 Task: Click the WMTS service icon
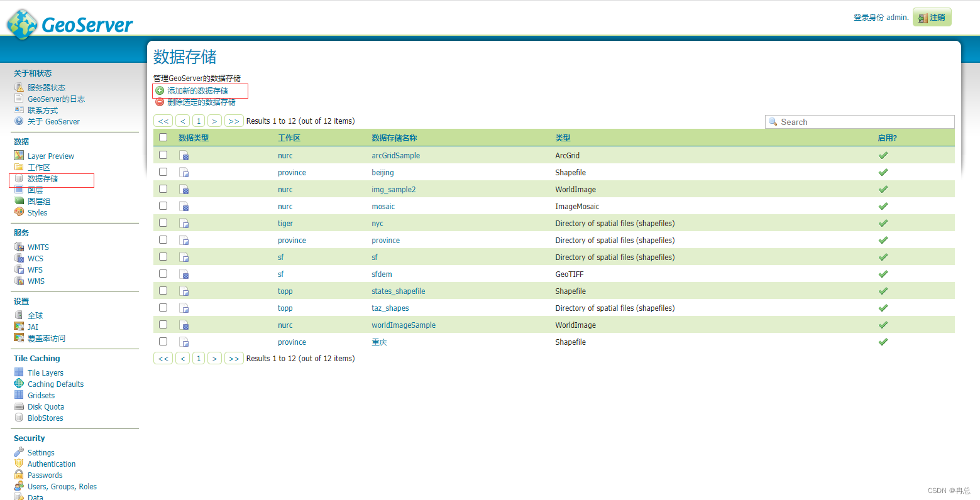click(19, 247)
